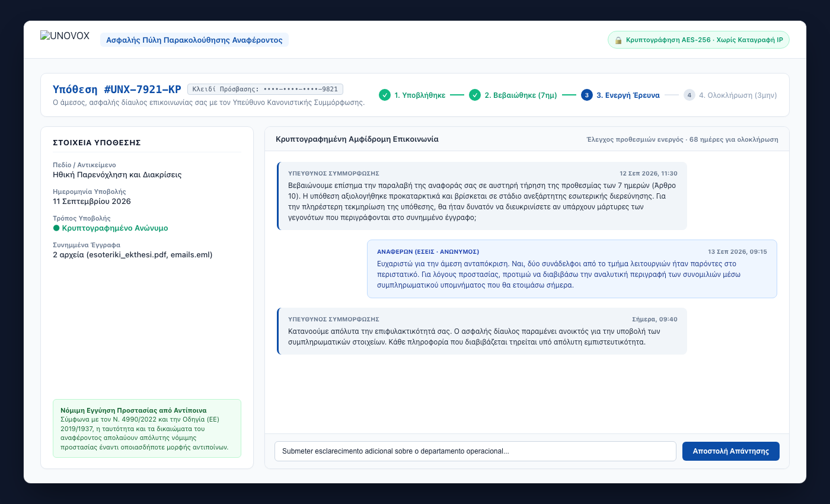The height and width of the screenshot is (504, 830).
Task: Click the attachments line listing esoteriki_ekthesi.pdf
Action: [x=133, y=255]
